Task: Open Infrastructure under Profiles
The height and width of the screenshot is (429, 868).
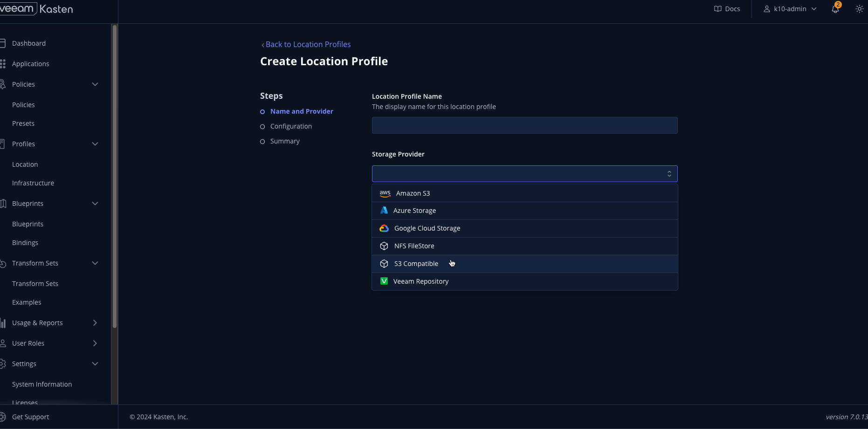Action: (x=33, y=183)
